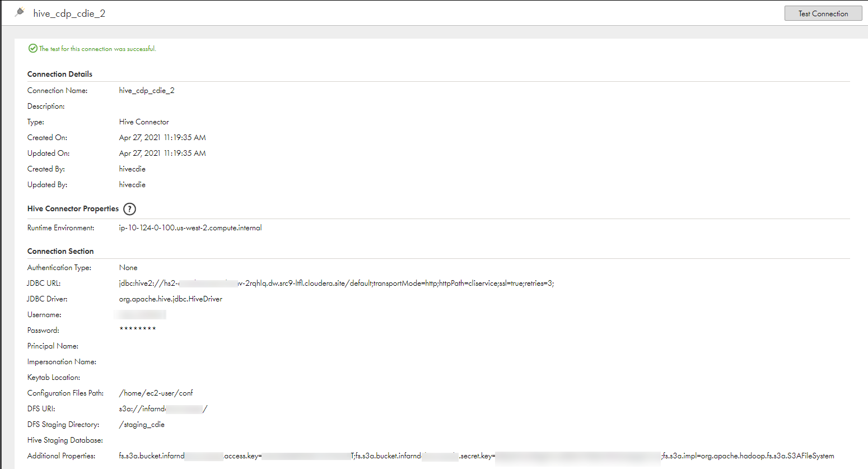This screenshot has height=469, width=868.
Task: Select the DFS URI s3a value
Action: coord(163,408)
